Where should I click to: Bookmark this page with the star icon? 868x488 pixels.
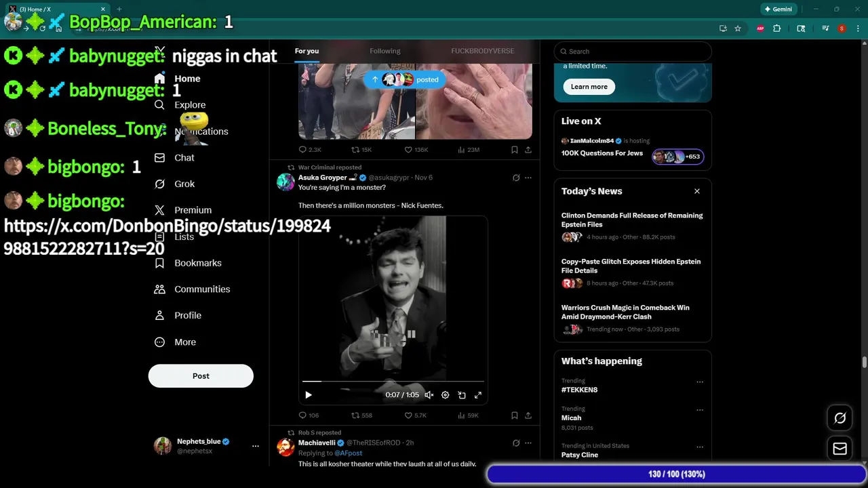(738, 28)
